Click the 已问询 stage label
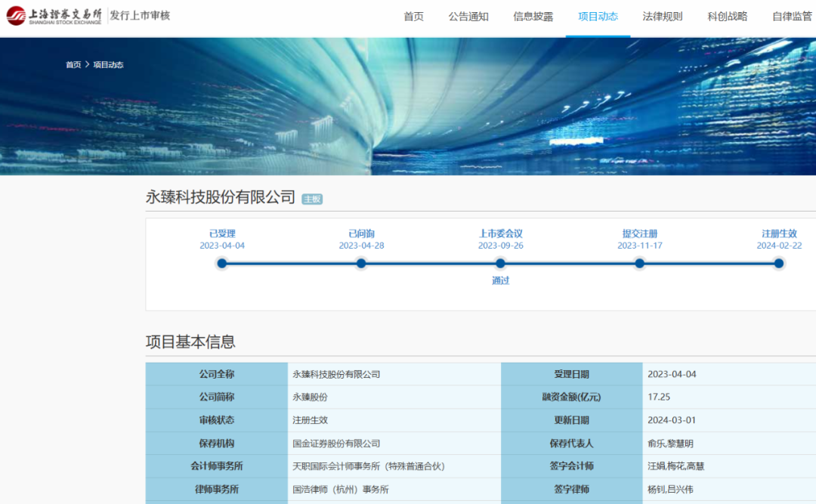 coord(361,233)
